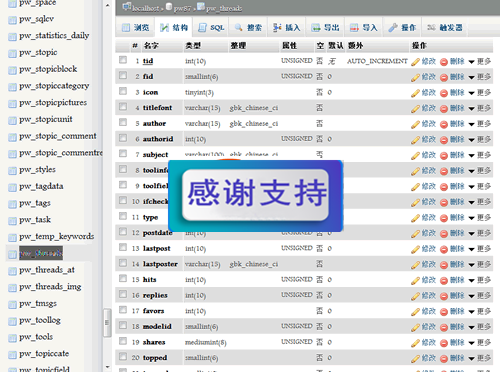The width and height of the screenshot is (500, 372).
Task: Open the Search (搜索) tab
Action: [x=248, y=28]
